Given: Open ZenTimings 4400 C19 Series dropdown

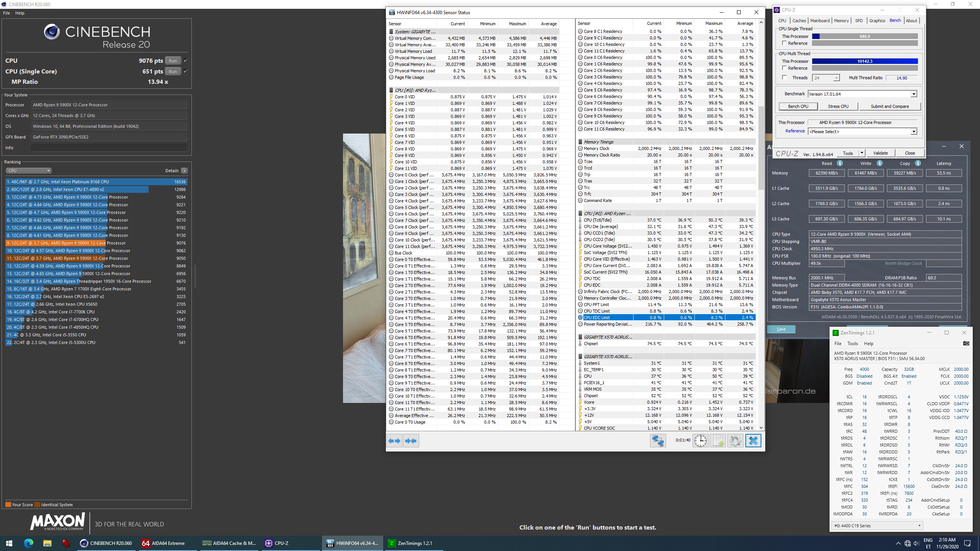Looking at the screenshot, I should point(877,525).
